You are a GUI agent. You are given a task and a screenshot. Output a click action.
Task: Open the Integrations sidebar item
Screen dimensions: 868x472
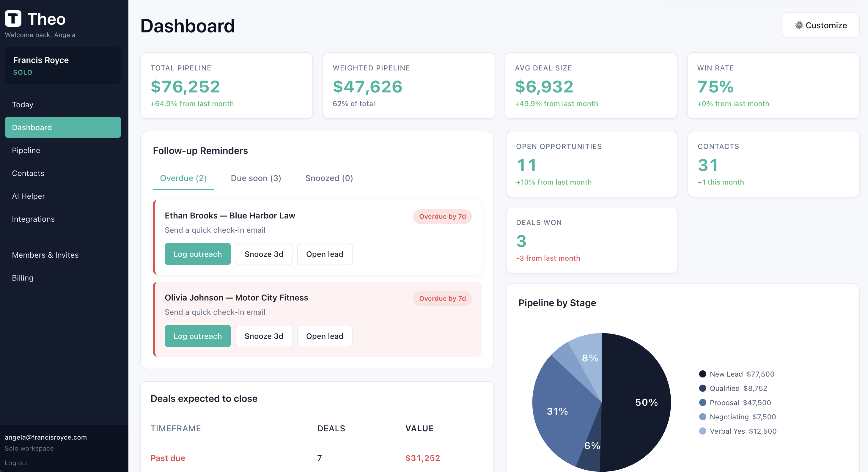[x=33, y=219]
